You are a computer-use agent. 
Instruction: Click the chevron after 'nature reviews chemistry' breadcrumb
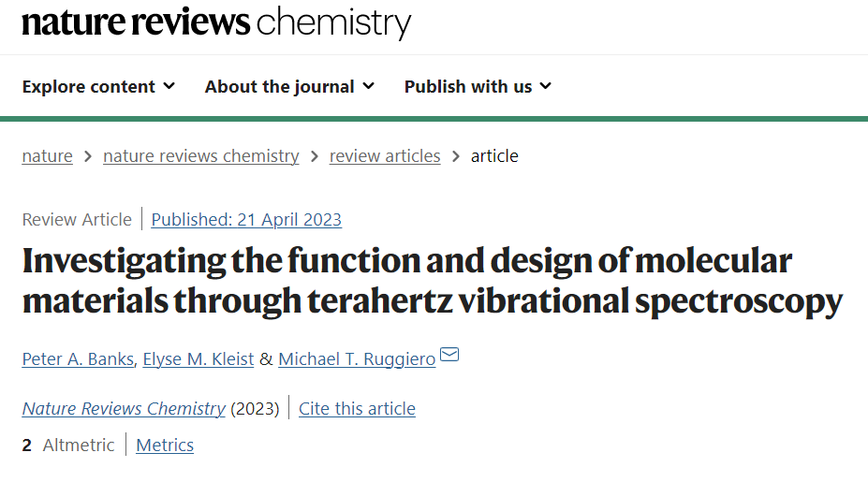315,156
